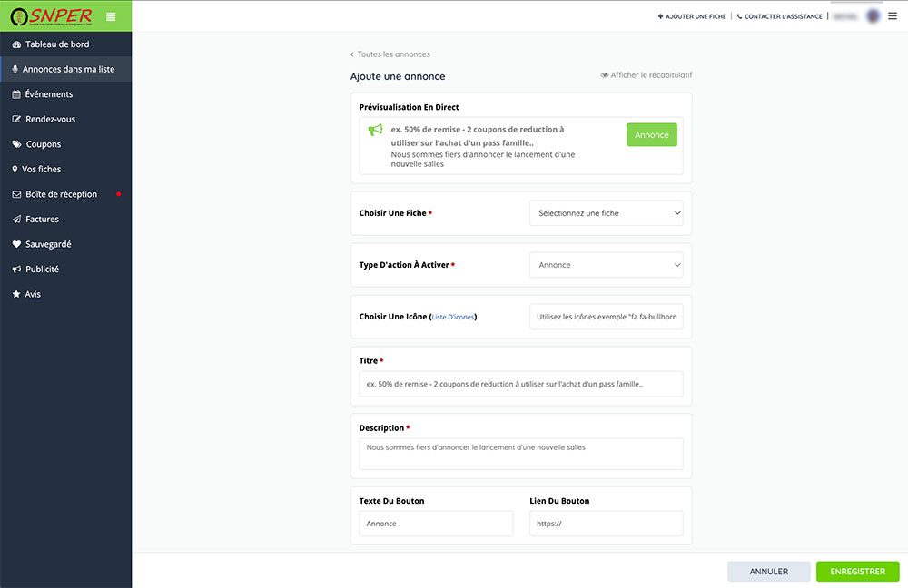908x588 pixels.
Task: Go back via Toutes les annonces
Action: (x=392, y=54)
